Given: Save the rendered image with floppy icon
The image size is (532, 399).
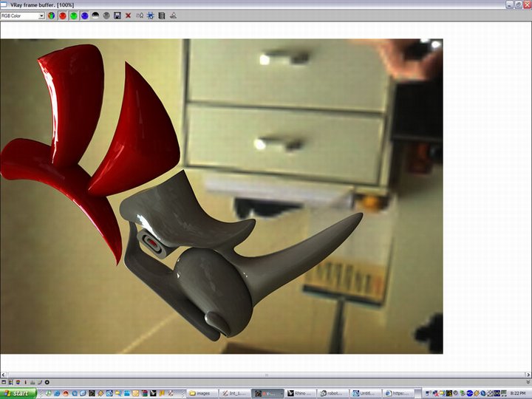Looking at the screenshot, I should tap(117, 15).
